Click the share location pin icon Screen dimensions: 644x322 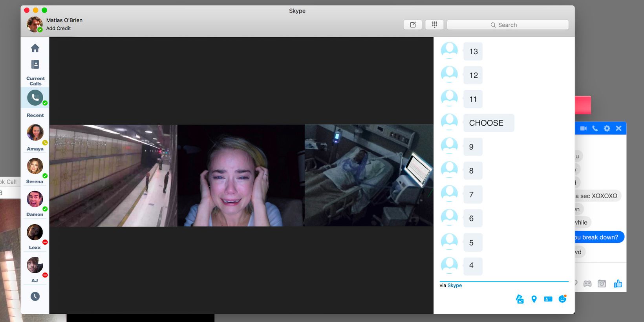pyautogui.click(x=534, y=299)
